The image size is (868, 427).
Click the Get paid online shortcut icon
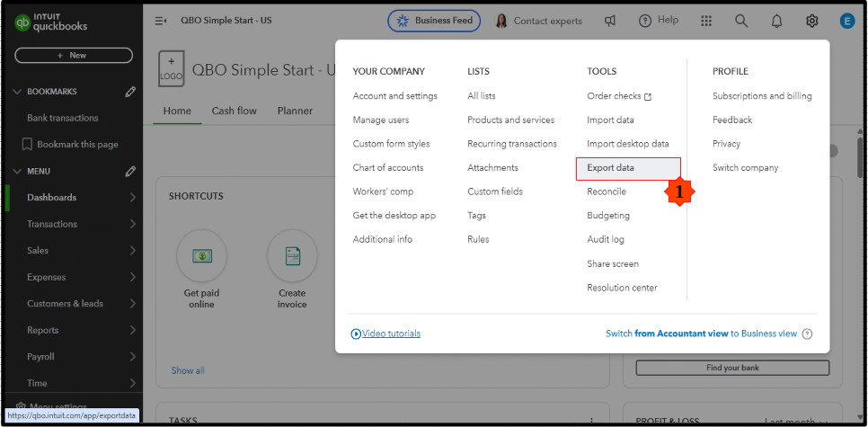pyautogui.click(x=202, y=256)
